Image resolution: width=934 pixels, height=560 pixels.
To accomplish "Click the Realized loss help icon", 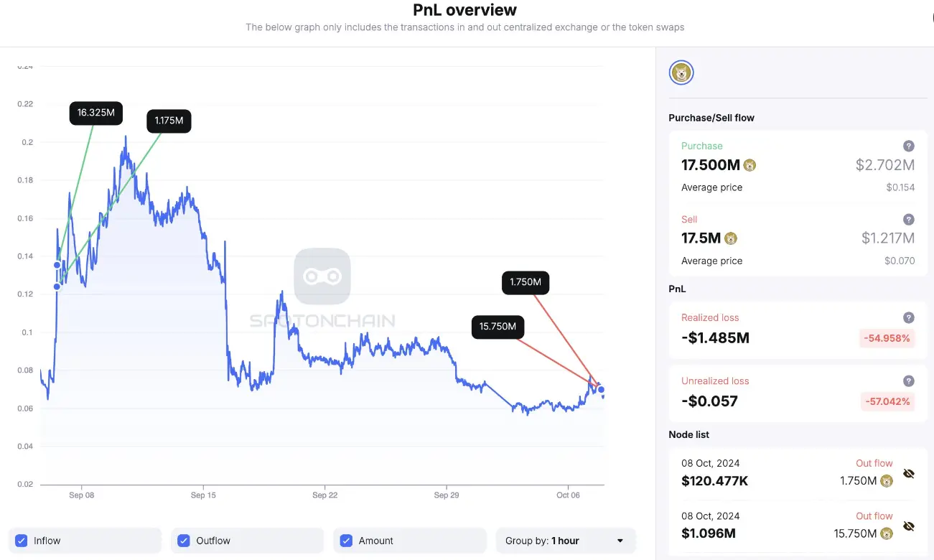I will (x=909, y=317).
